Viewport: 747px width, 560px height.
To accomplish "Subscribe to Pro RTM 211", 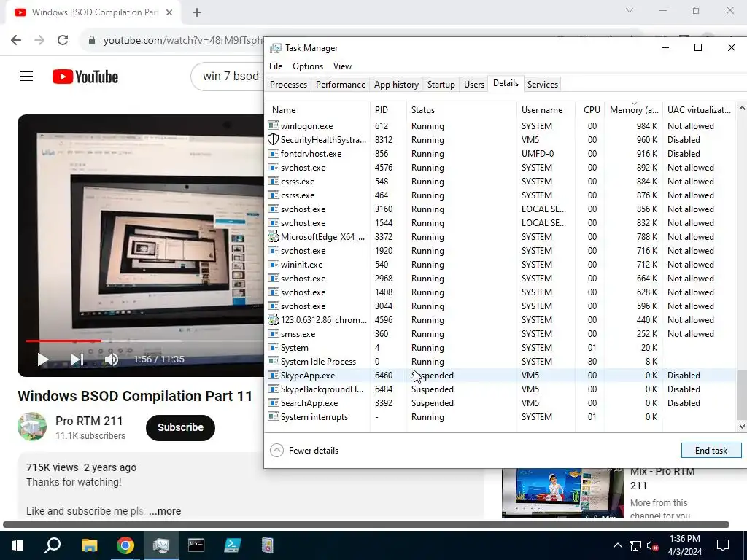I will click(181, 427).
